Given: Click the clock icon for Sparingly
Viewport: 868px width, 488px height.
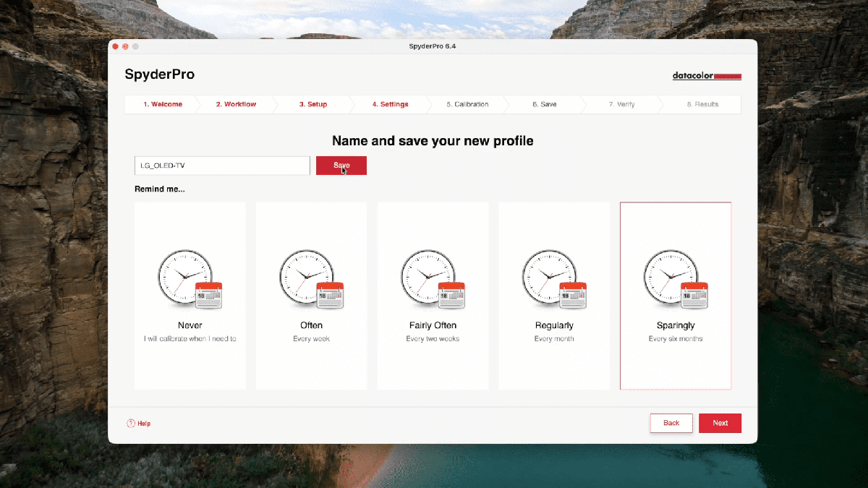Looking at the screenshot, I should coord(676,279).
